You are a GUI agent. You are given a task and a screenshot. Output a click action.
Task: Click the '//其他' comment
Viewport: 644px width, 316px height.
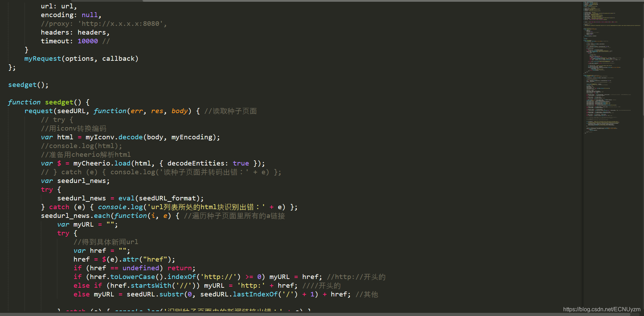[x=367, y=294]
